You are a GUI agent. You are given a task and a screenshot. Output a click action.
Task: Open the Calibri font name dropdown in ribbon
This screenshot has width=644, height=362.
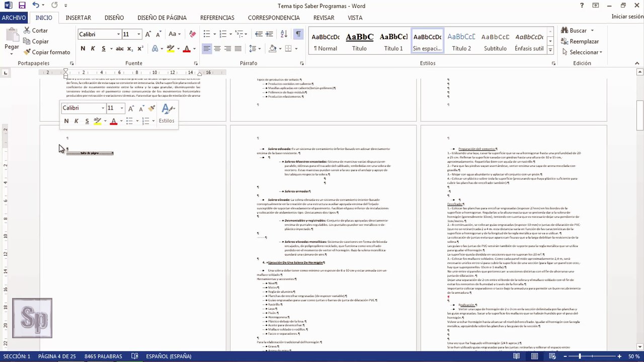coord(119,34)
